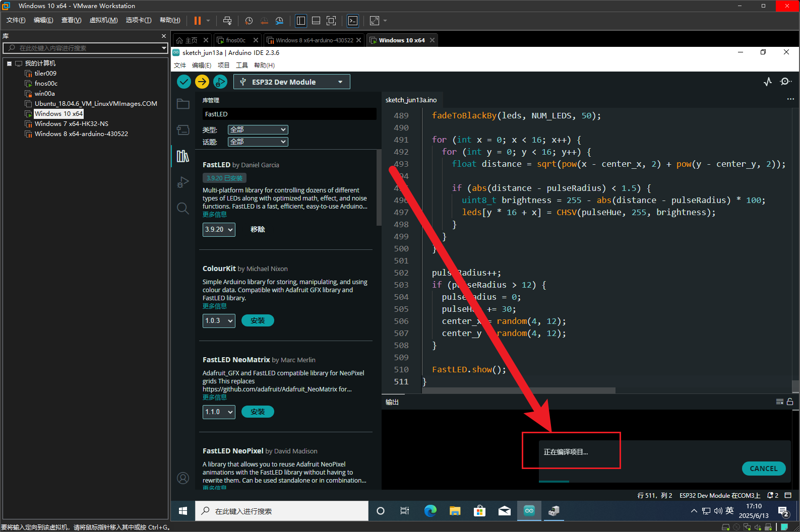Open the Library Manager sidebar icon

183,156
